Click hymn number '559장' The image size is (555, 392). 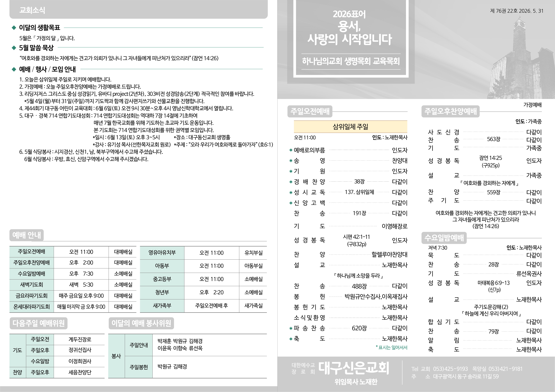(x=494, y=192)
